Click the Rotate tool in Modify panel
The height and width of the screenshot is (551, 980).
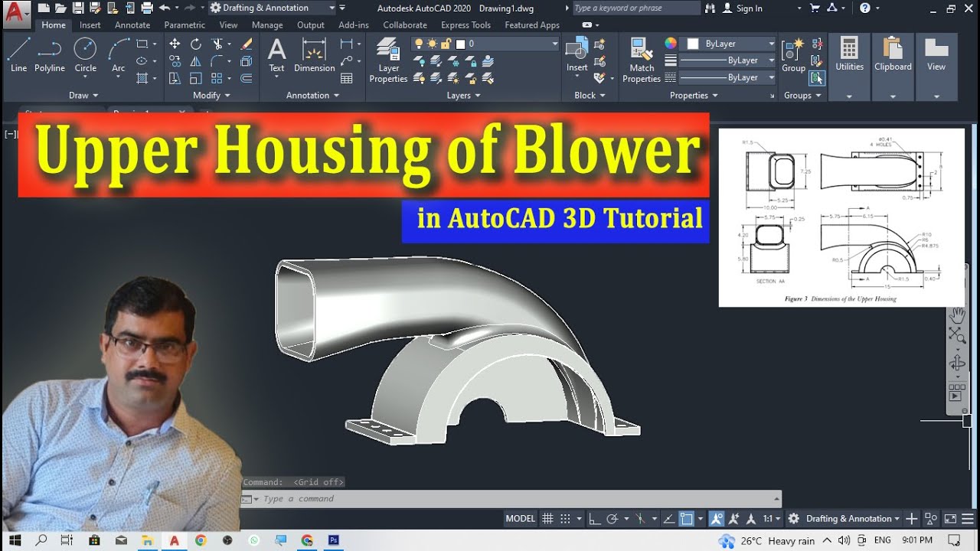196,44
